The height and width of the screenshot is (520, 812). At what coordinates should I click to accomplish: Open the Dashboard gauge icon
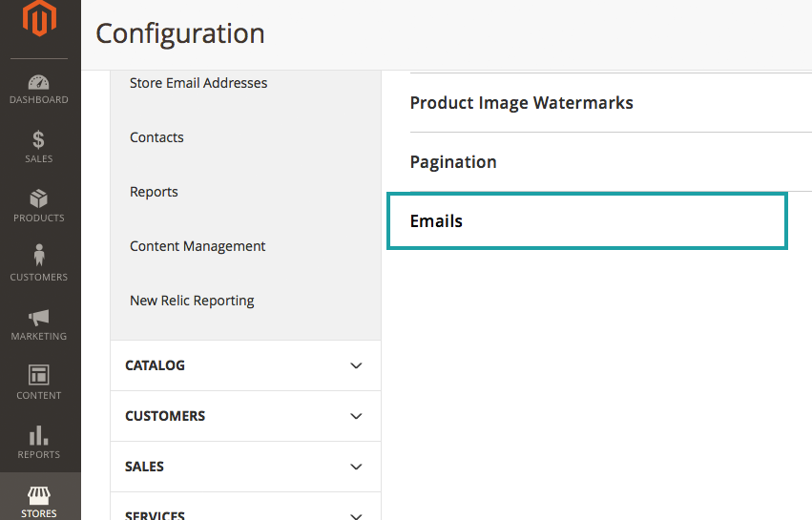click(39, 83)
